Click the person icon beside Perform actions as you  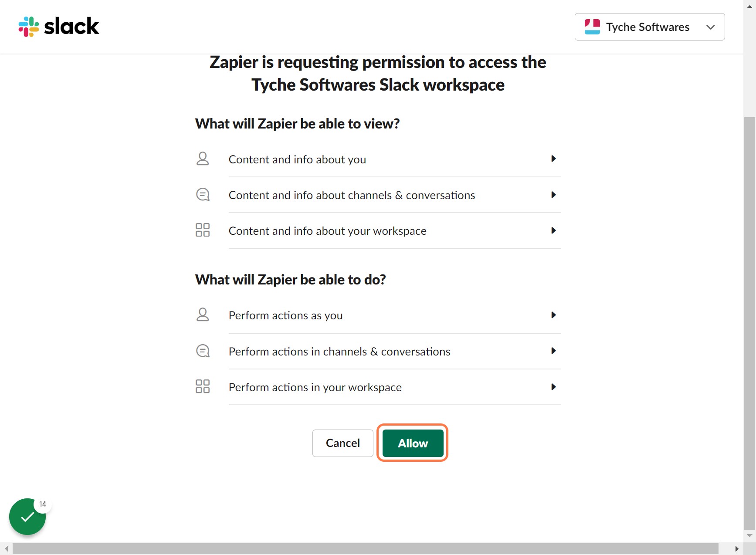[x=203, y=315]
